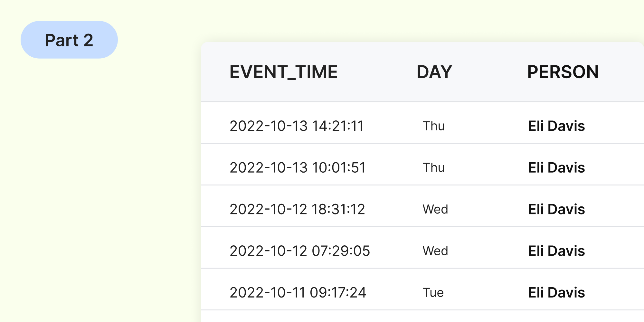
Task: Select the PERSON column header
Action: 563,72
